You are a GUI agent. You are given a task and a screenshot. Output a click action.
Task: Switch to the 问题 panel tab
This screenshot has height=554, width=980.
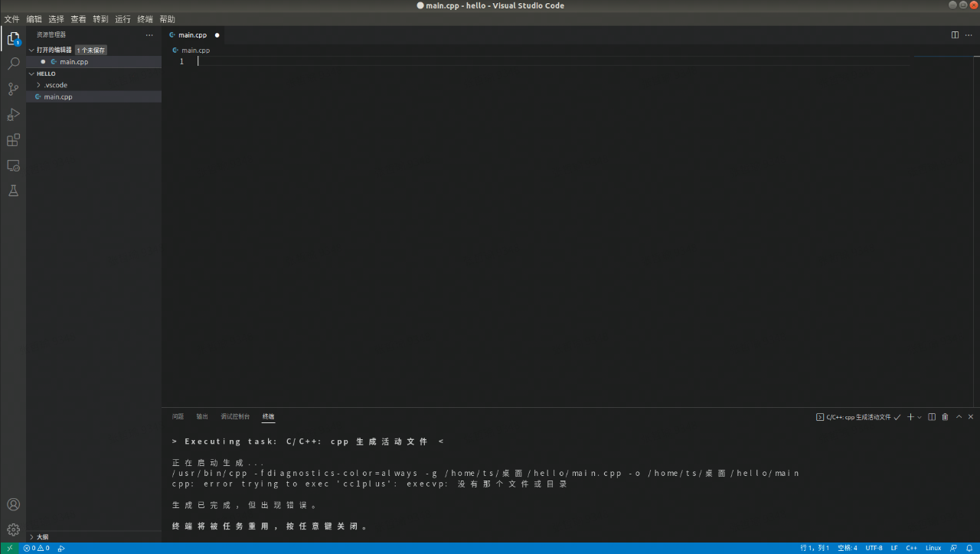(178, 416)
